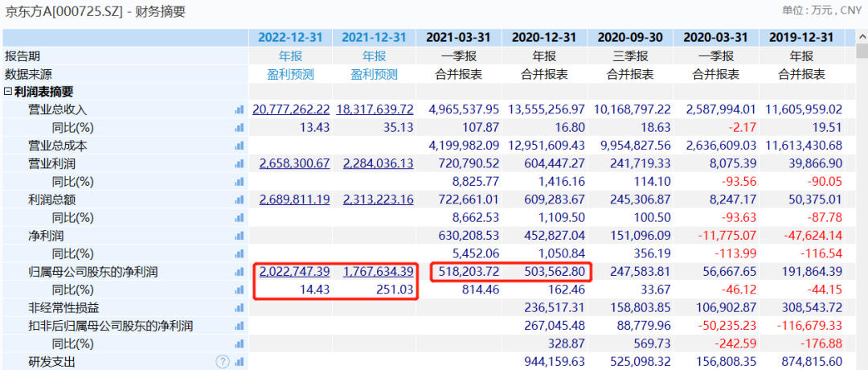The image size is (868, 370).
Task: Click the 京东方A[000725.SZ] - 财务摘要 title
Action: [x=95, y=12]
